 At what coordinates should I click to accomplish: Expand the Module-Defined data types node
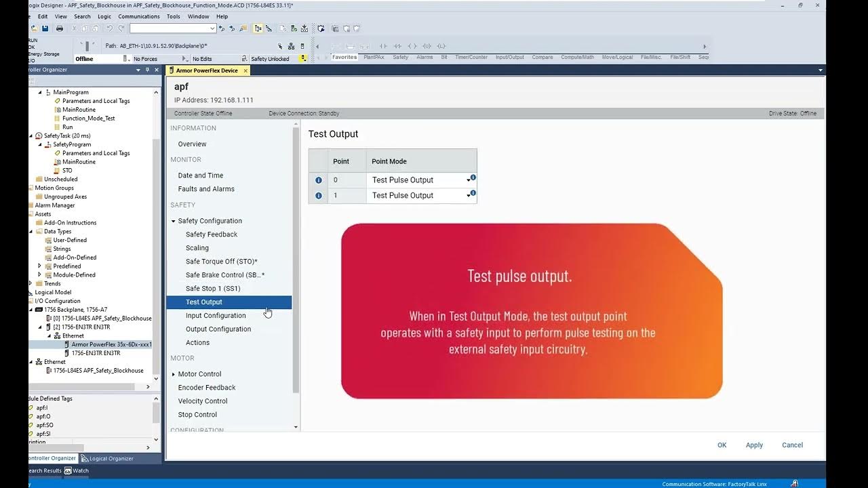click(x=39, y=275)
